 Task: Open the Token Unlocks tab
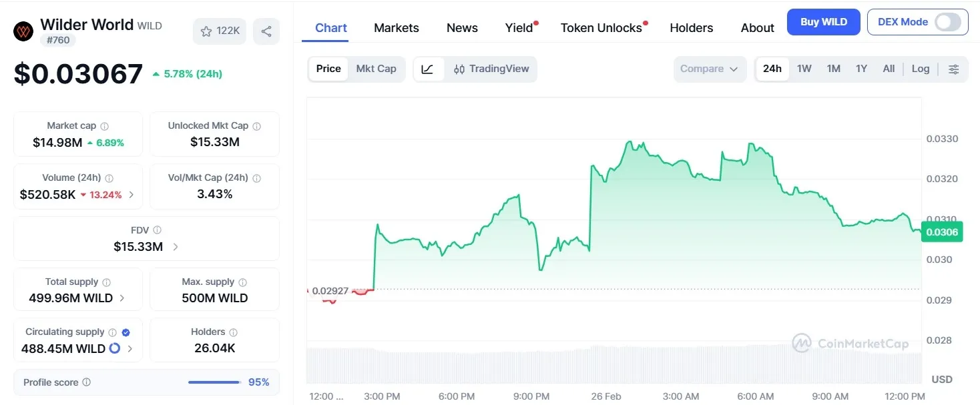point(600,27)
